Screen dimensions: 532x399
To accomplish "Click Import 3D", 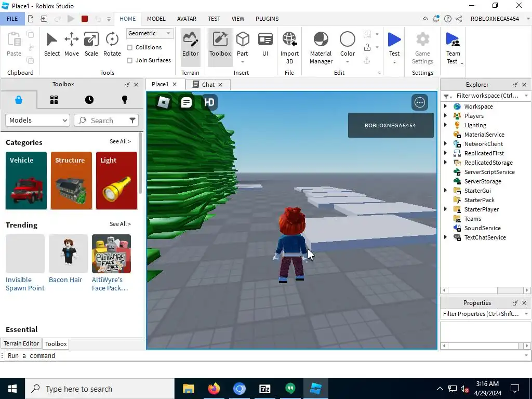I will tap(289, 47).
